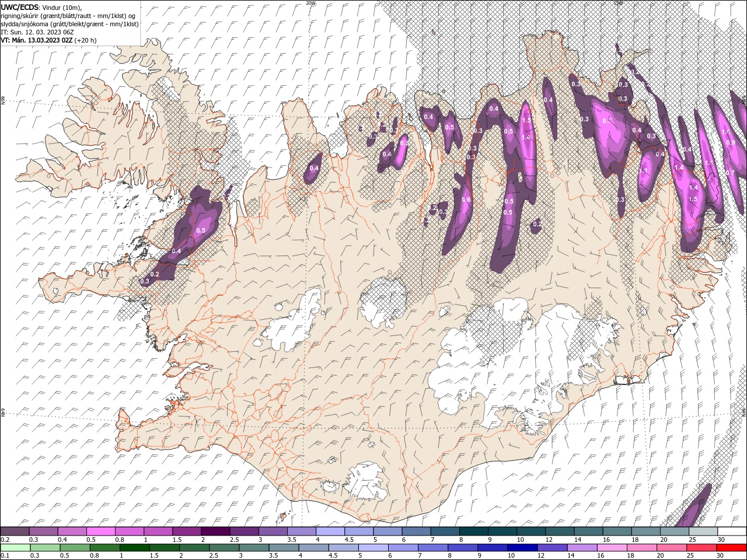Click the slydda/snjókoma legend description line
Screen dimensions: 747x560
pyautogui.click(x=69, y=24)
